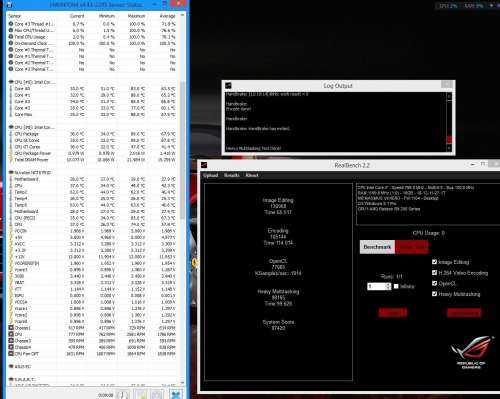
Task: Click Log Output scrollbar down arrow
Action: click(449, 148)
